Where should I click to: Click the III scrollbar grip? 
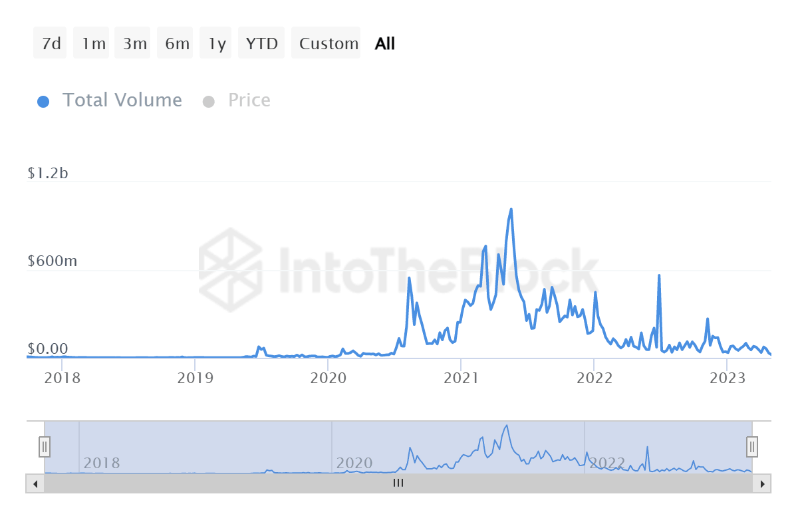tap(398, 483)
